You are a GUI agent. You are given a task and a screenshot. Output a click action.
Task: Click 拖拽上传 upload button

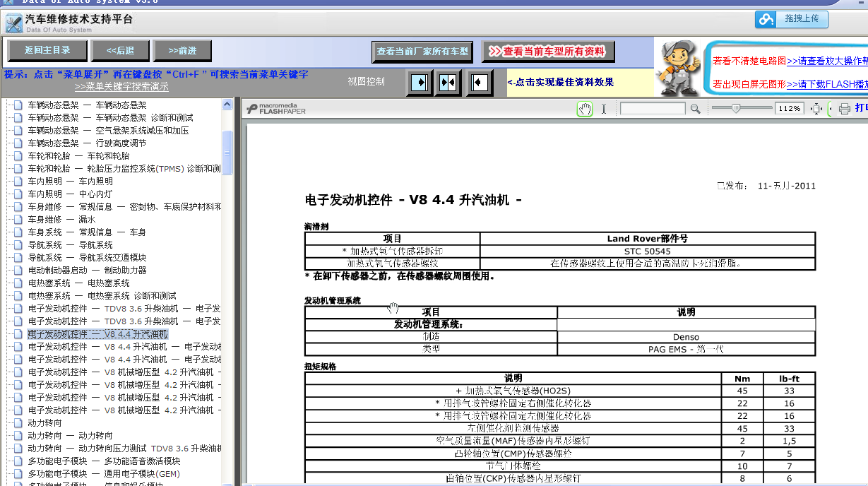[x=792, y=19]
